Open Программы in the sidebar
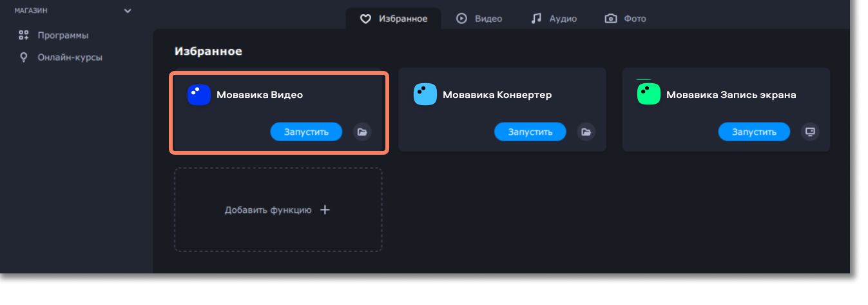 (62, 35)
